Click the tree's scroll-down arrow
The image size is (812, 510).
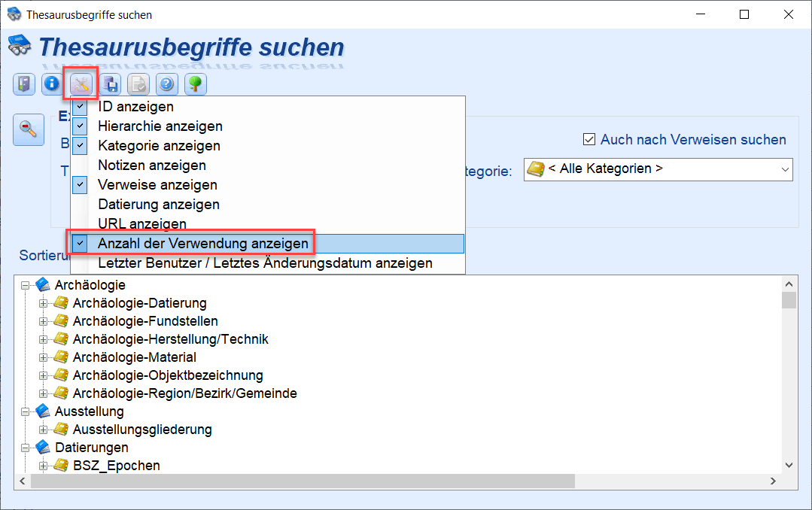[789, 465]
